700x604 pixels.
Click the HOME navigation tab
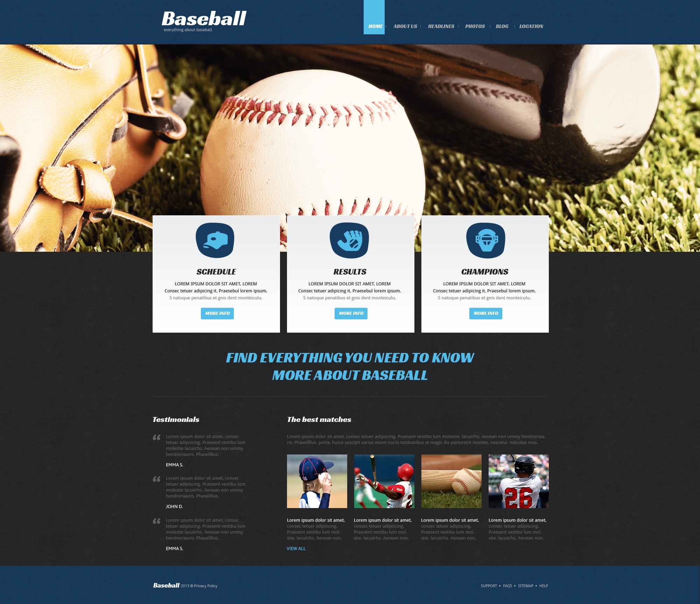[374, 26]
